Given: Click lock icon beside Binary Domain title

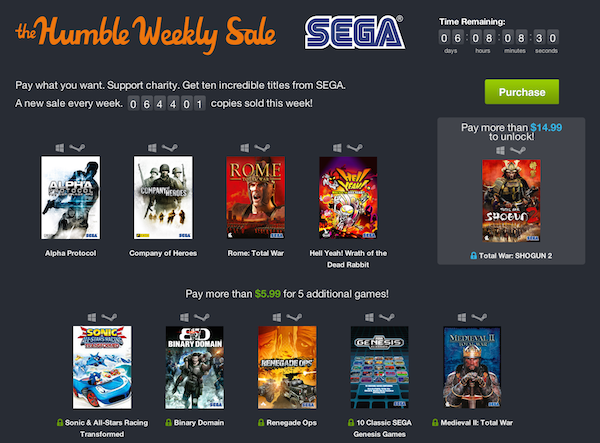Looking at the screenshot, I should click(168, 423).
